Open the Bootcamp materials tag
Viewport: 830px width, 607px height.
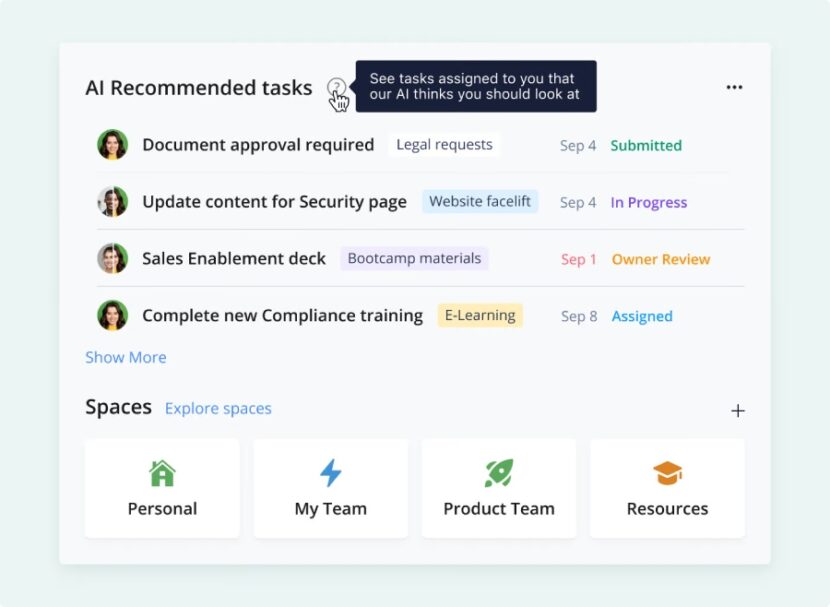[414, 258]
